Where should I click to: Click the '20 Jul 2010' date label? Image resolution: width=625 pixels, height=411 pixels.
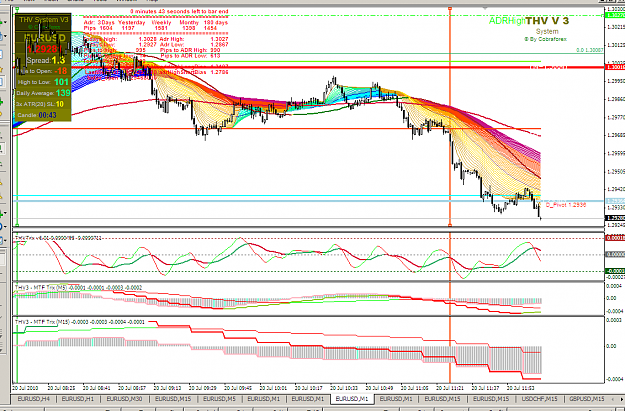coord(26,387)
